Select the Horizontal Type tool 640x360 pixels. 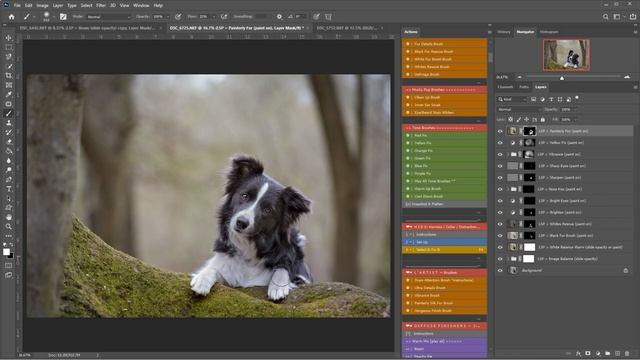9,189
